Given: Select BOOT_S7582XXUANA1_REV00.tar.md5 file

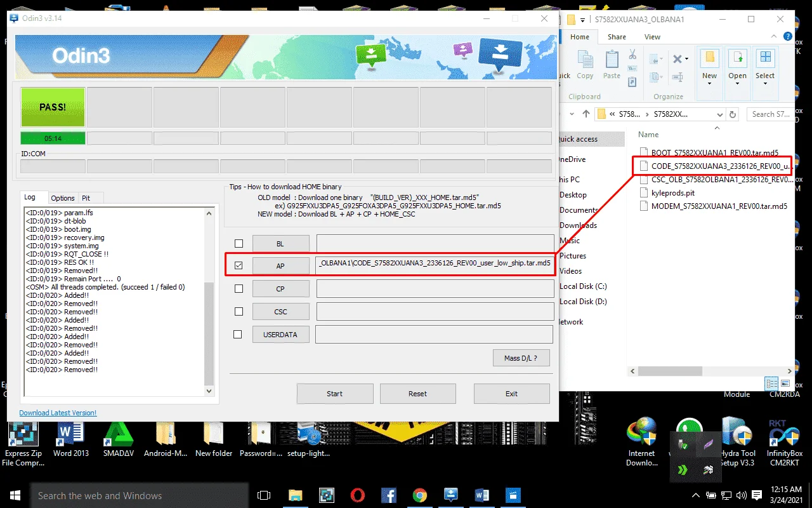Looking at the screenshot, I should click(x=709, y=152).
